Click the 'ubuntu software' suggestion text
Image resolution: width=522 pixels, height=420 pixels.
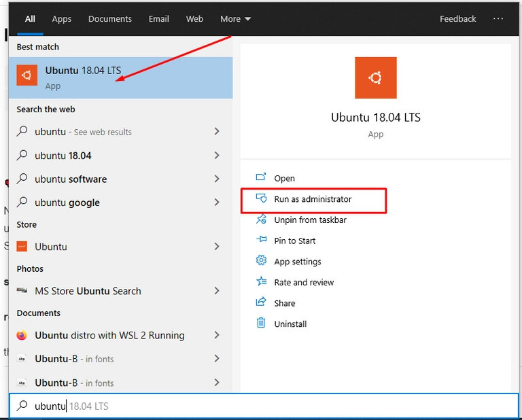(71, 179)
